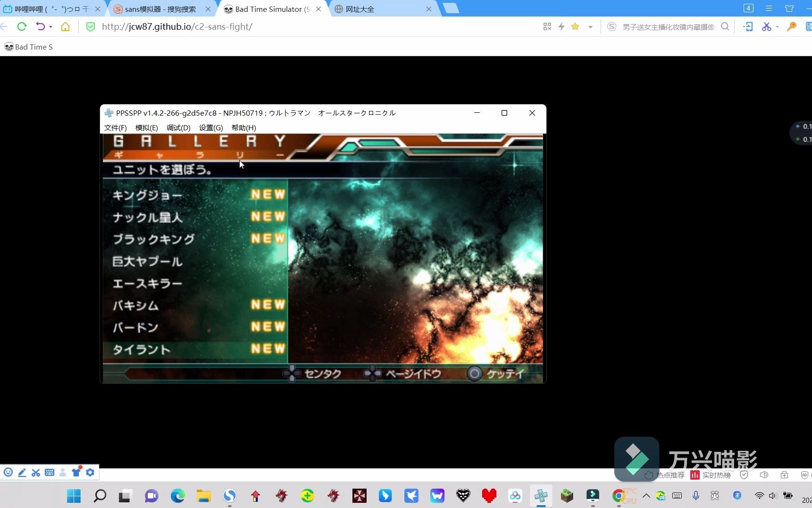
Task: Reload the page with the green refresh icon
Action: 22,26
